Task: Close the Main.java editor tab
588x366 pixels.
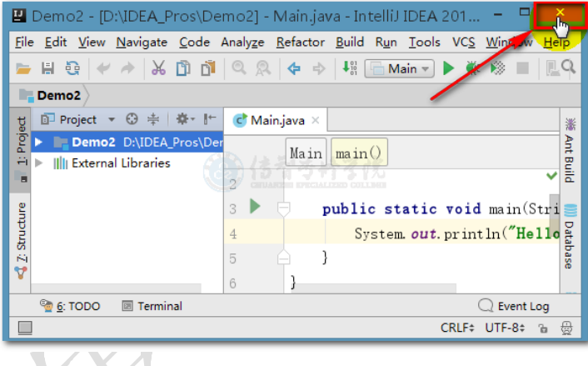Action: coord(316,121)
